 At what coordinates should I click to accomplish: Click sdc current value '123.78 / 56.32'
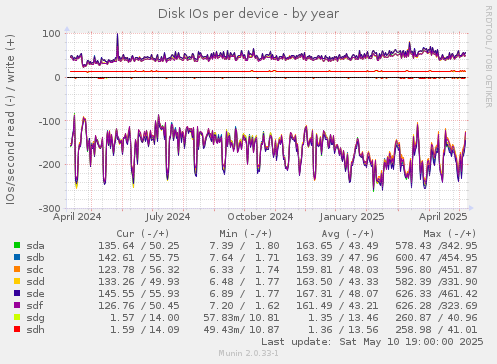tap(139, 270)
